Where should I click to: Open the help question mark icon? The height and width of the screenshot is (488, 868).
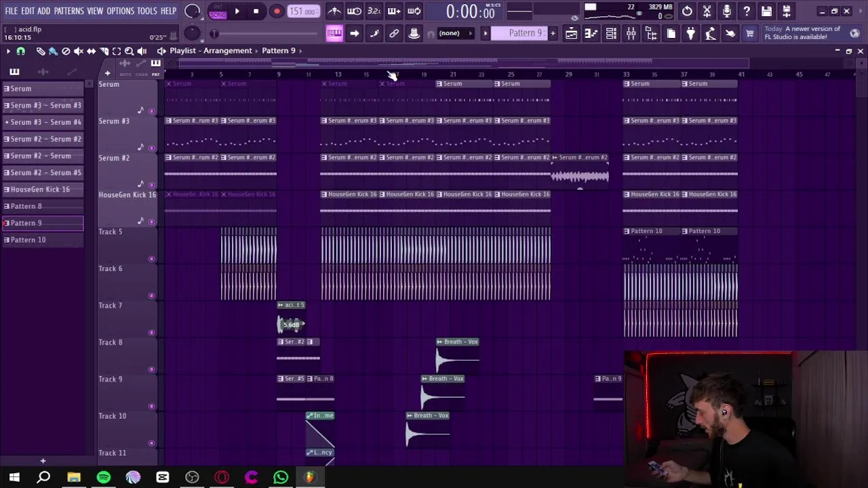[x=747, y=12]
